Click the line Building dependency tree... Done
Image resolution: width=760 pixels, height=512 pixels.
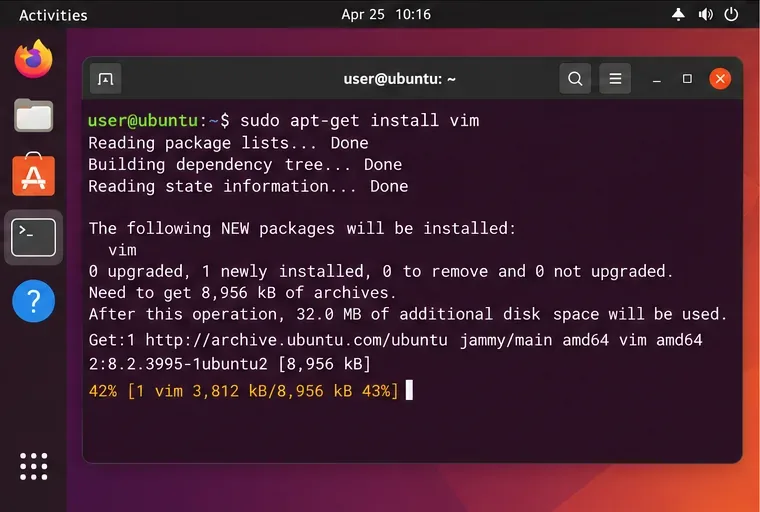coord(245,164)
